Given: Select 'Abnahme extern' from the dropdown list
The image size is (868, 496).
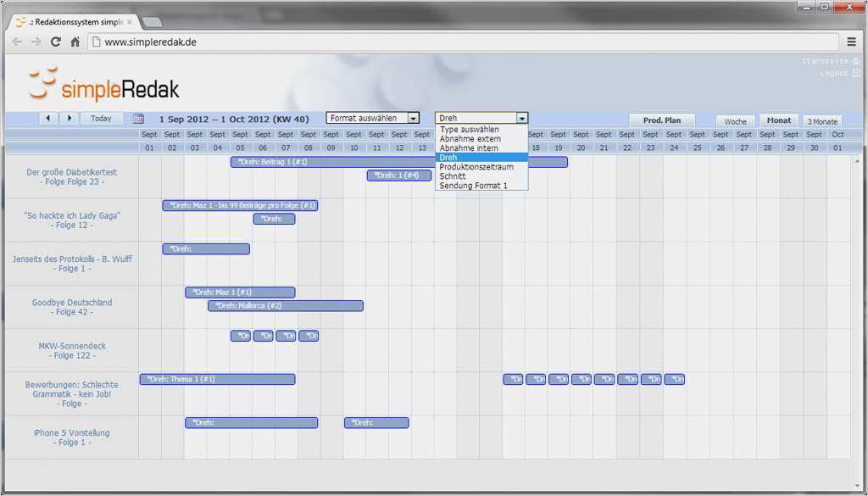Looking at the screenshot, I should tap(470, 139).
